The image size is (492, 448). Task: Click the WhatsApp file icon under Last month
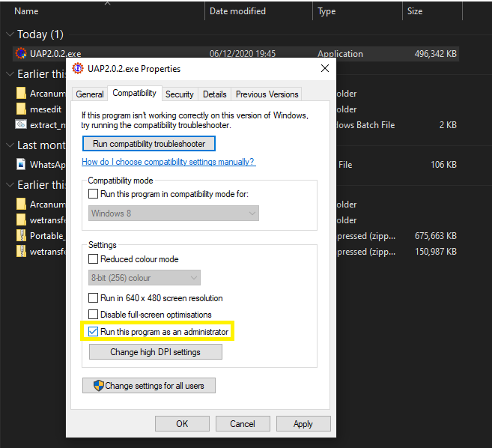tap(21, 165)
